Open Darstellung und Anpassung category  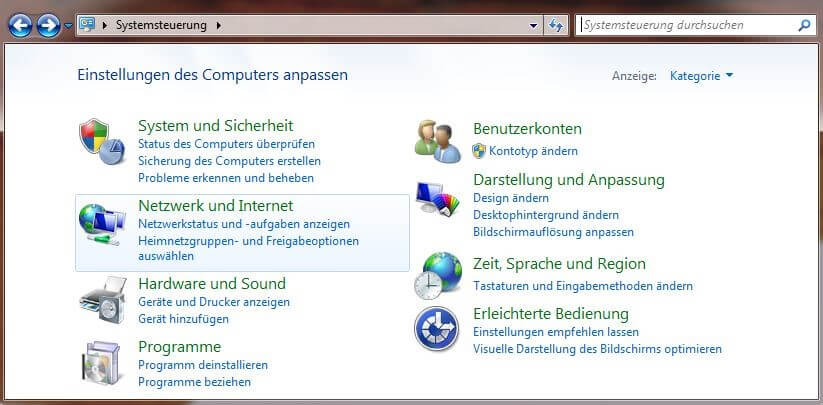click(569, 180)
